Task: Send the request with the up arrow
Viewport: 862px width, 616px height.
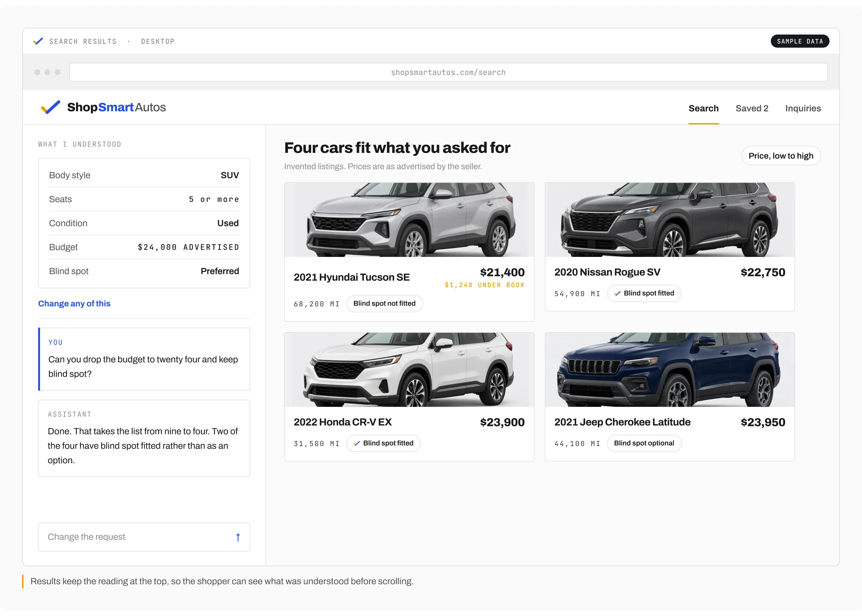Action: [x=238, y=537]
